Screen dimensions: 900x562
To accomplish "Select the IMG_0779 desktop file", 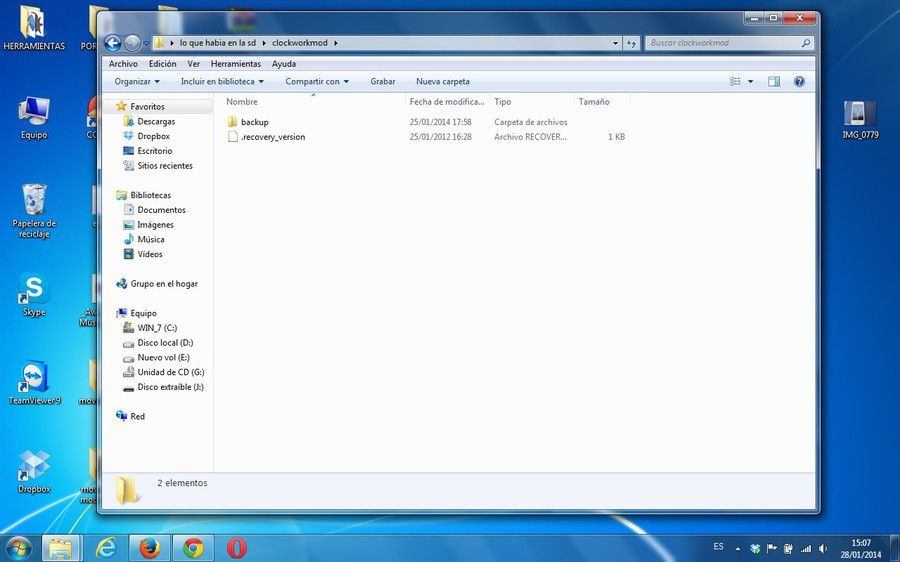I will point(860,119).
